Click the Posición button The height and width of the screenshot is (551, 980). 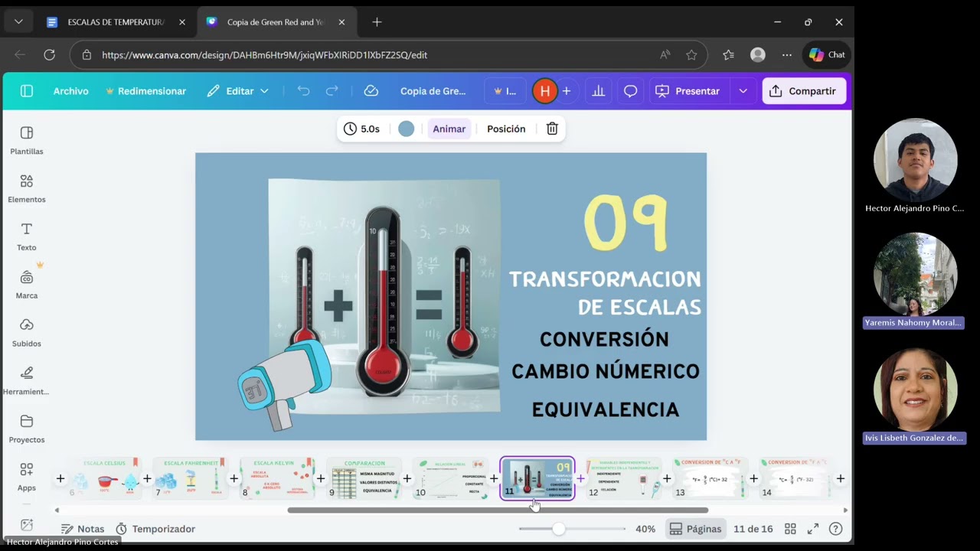tap(506, 129)
